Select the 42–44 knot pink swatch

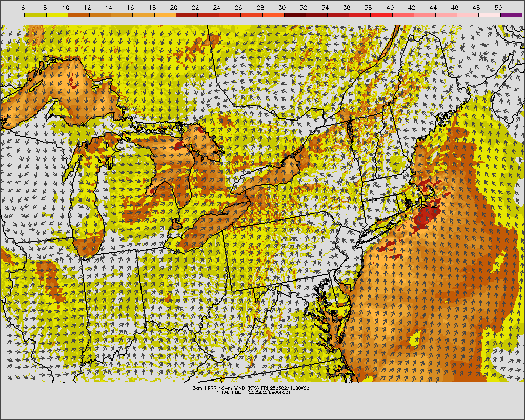coord(425,15)
